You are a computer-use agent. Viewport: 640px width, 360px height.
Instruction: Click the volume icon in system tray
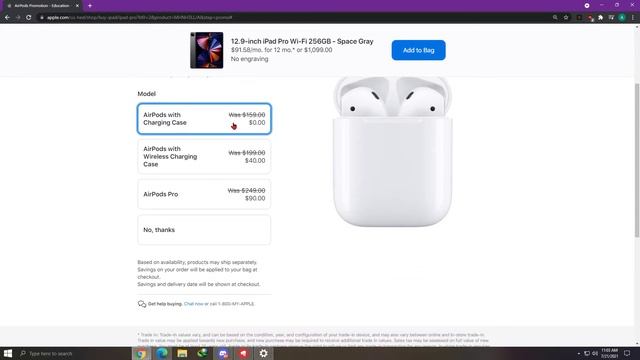(595, 353)
